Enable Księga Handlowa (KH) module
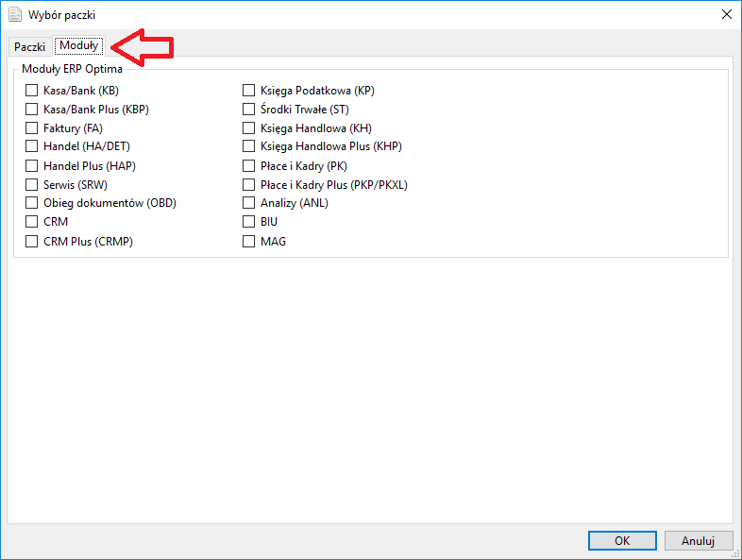742x560 pixels. pos(249,128)
